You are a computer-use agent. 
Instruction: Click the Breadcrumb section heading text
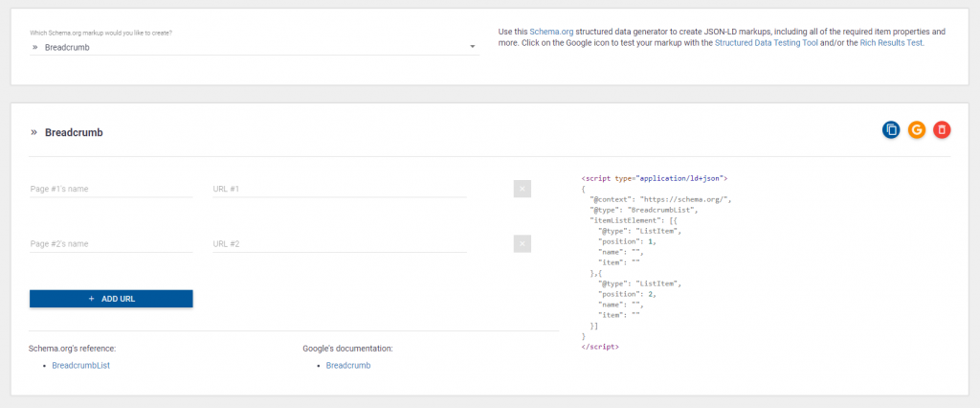74,133
